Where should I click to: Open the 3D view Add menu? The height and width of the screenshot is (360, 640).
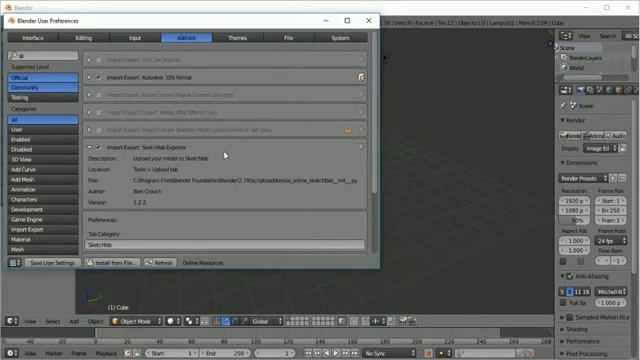[74, 322]
